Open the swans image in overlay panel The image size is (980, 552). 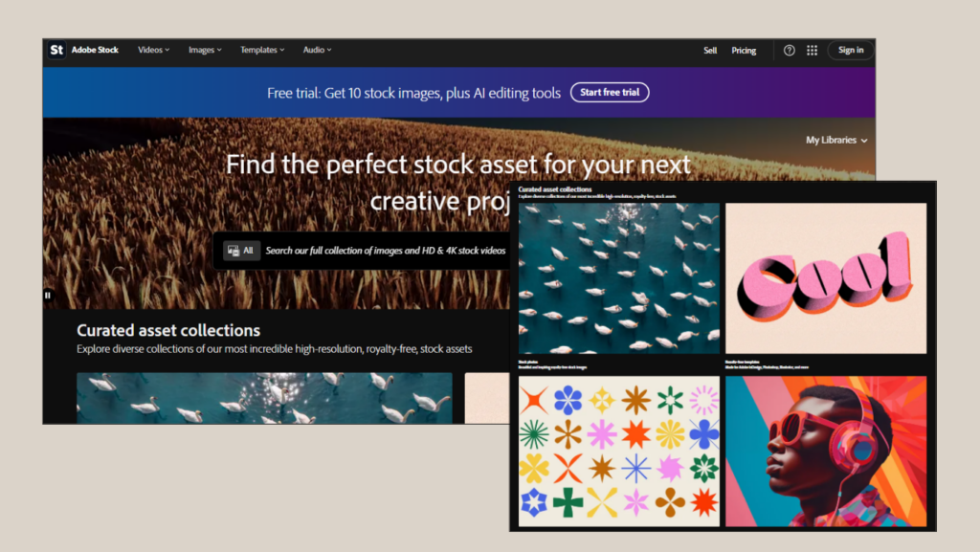tap(619, 277)
